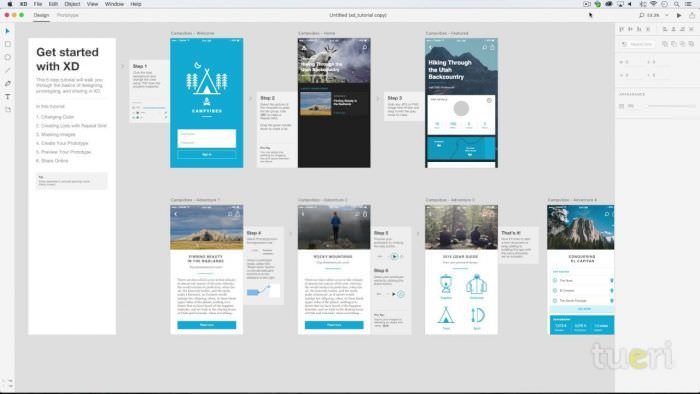This screenshot has height=394, width=700.
Task: Click back arrow on Adventure 1 artboard
Action: pos(176,214)
